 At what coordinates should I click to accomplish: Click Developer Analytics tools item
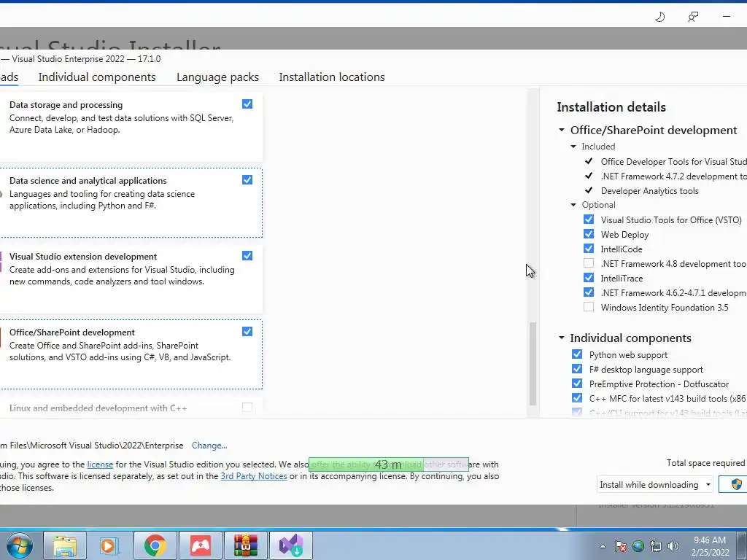[x=650, y=191]
